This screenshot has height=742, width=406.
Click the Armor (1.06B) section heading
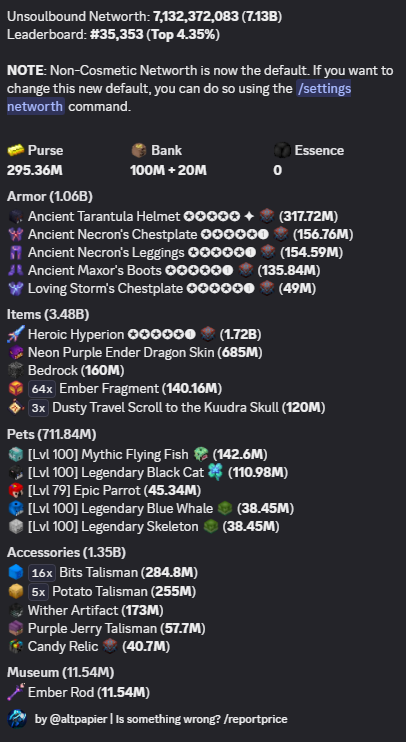(x=50, y=196)
